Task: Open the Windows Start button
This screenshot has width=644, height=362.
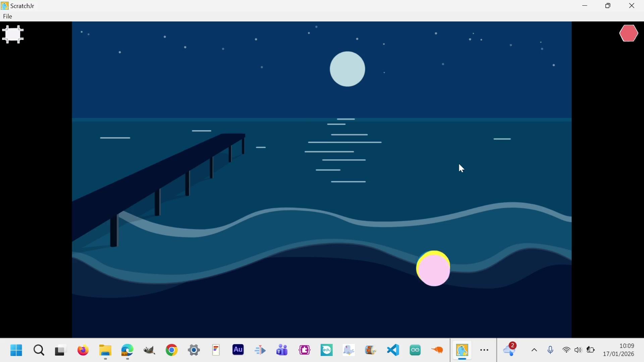Action: click(x=16, y=350)
